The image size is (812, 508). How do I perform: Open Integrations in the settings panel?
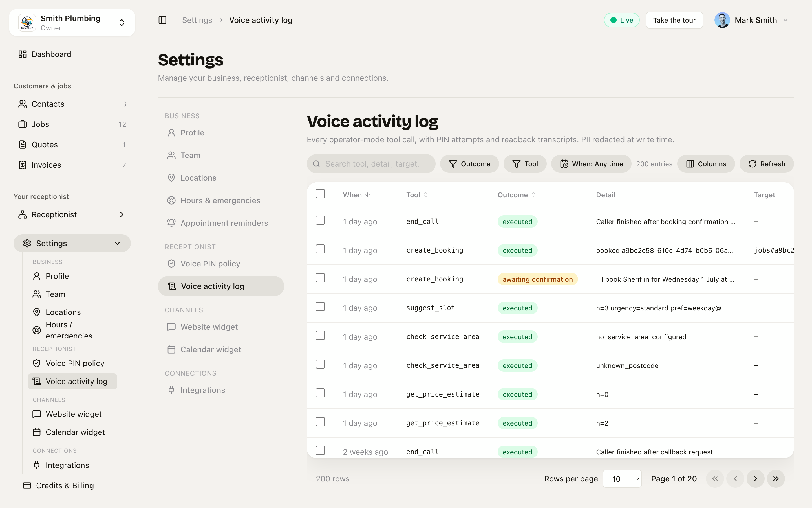point(221,390)
